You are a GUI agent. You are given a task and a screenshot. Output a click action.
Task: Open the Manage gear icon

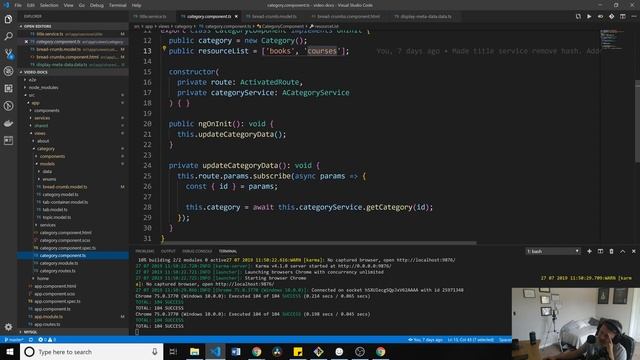[8, 327]
